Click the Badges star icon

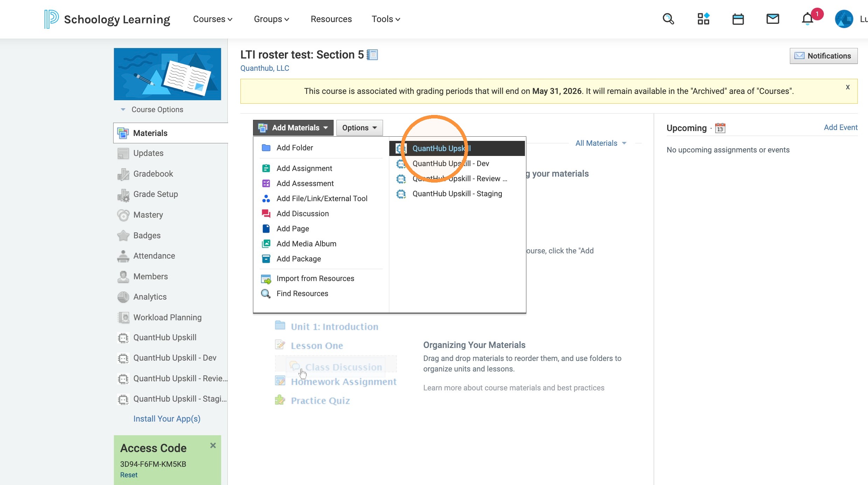point(123,235)
